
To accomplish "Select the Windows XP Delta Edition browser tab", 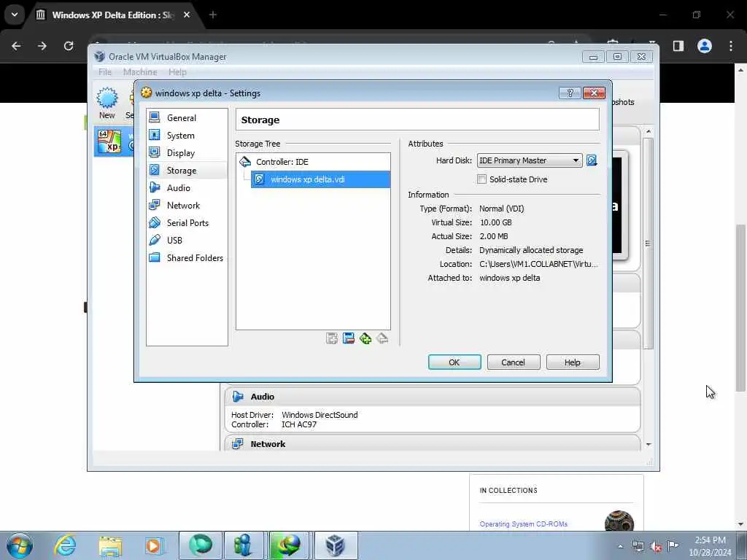I will 113,15.
